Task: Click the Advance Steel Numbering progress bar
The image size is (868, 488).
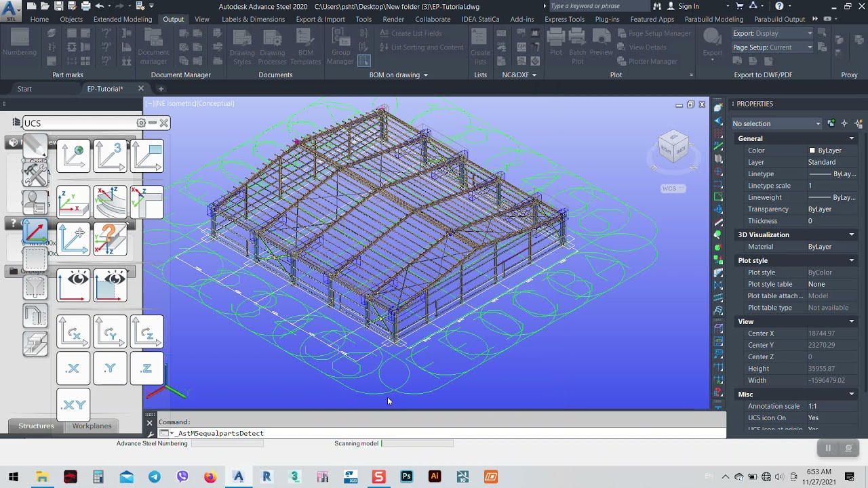Action: pos(227,443)
